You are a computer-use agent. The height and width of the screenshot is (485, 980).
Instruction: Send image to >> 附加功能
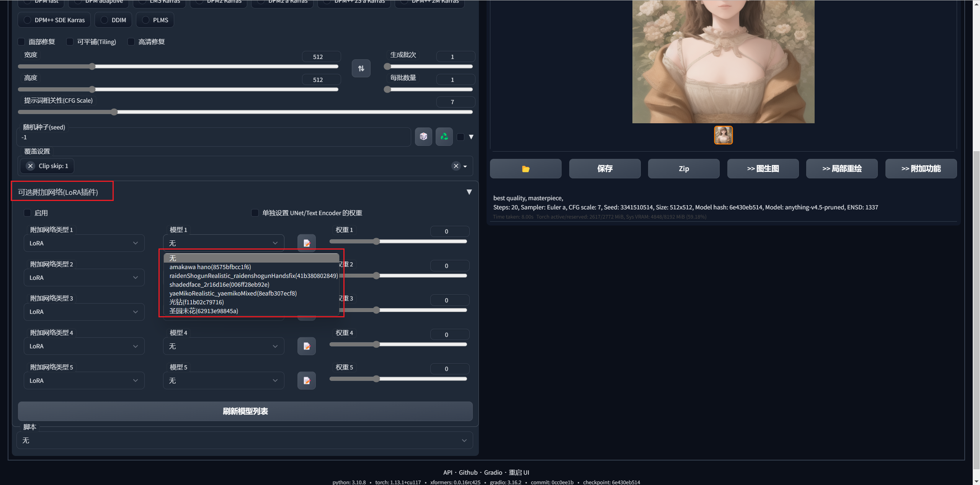pos(921,169)
